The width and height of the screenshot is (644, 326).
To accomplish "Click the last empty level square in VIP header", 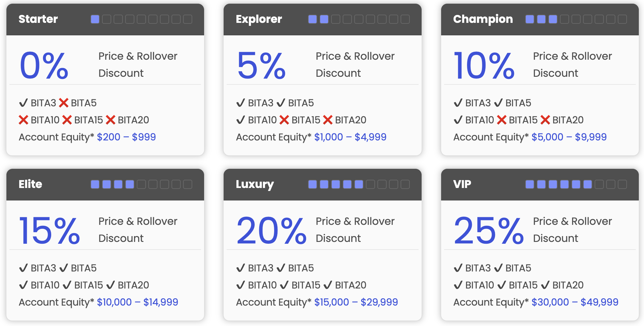I will 622,184.
